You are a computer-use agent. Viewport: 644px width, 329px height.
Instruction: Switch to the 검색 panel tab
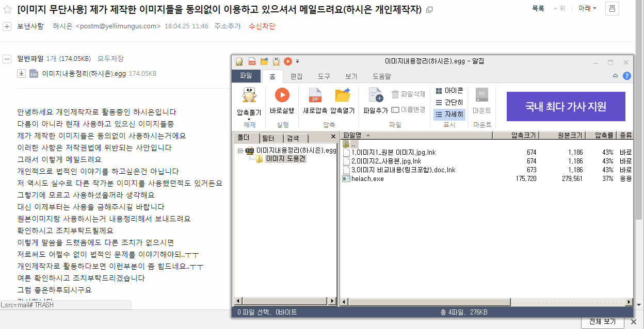point(293,138)
